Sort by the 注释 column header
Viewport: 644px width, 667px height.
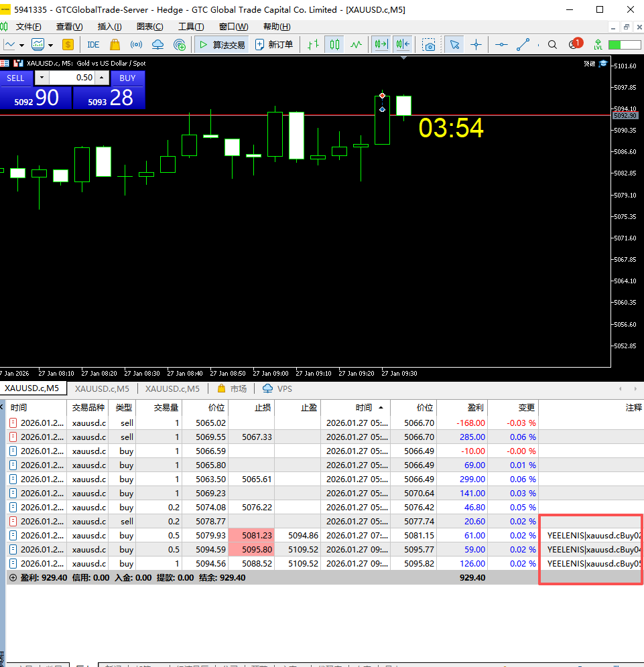pyautogui.click(x=592, y=408)
